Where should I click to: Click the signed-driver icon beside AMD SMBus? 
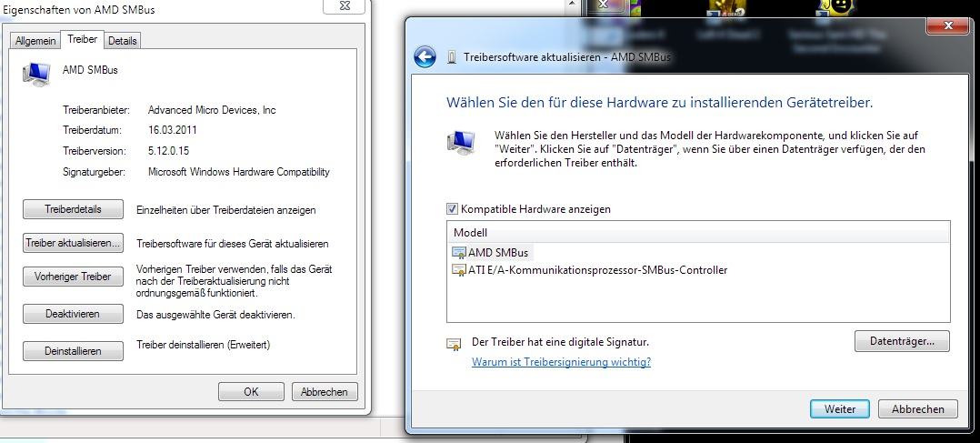(459, 253)
